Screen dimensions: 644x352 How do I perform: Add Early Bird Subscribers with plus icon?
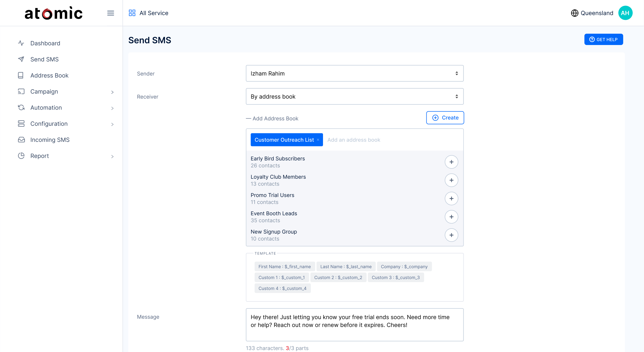(x=451, y=162)
